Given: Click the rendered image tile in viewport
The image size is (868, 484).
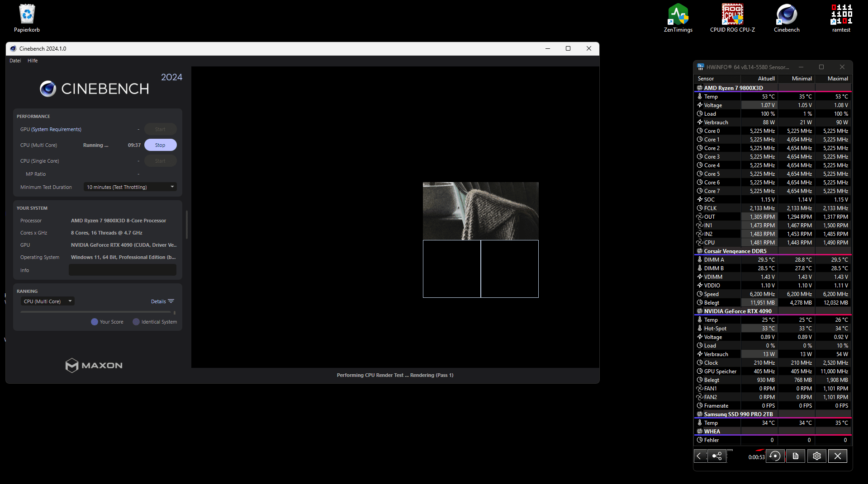Looking at the screenshot, I should (480, 211).
